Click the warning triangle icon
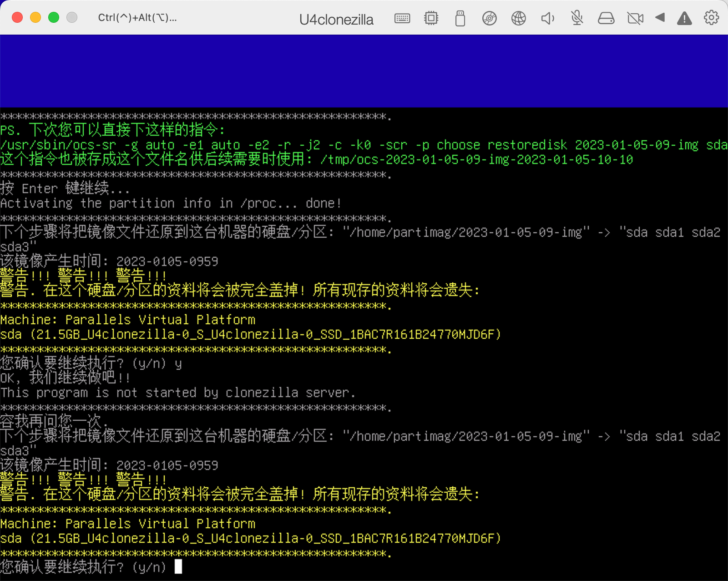Screen dimensions: 728x581 point(684,18)
